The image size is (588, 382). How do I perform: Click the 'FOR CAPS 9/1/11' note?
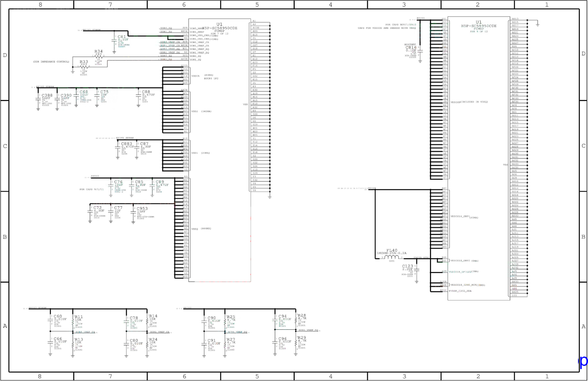pyautogui.click(x=92, y=189)
